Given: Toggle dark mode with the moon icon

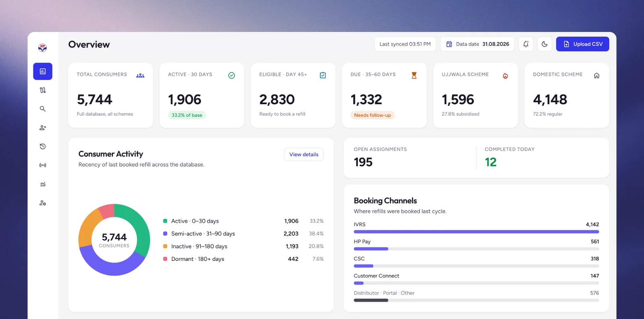Looking at the screenshot, I should click(545, 44).
